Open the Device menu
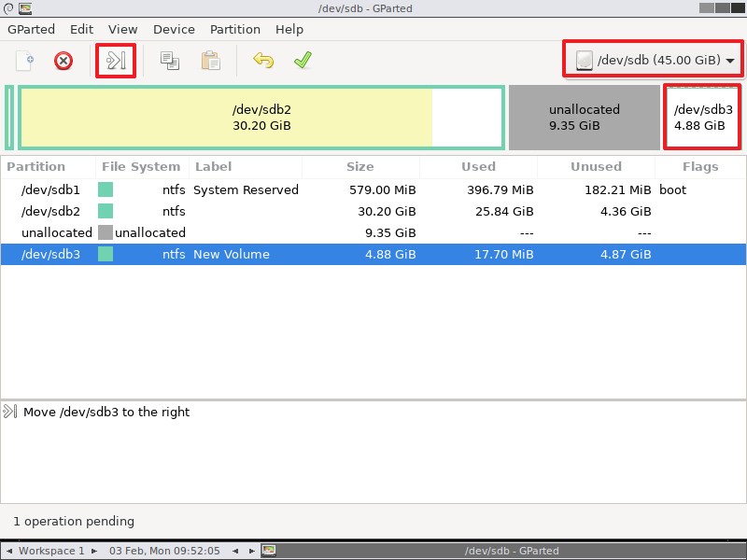Viewport: 747px width, 560px height. point(173,29)
